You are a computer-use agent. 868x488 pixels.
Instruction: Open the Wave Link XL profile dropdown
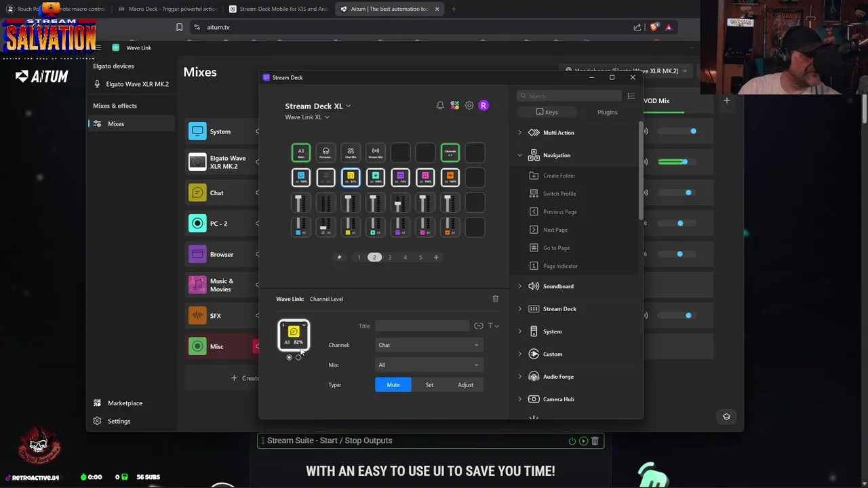(307, 117)
